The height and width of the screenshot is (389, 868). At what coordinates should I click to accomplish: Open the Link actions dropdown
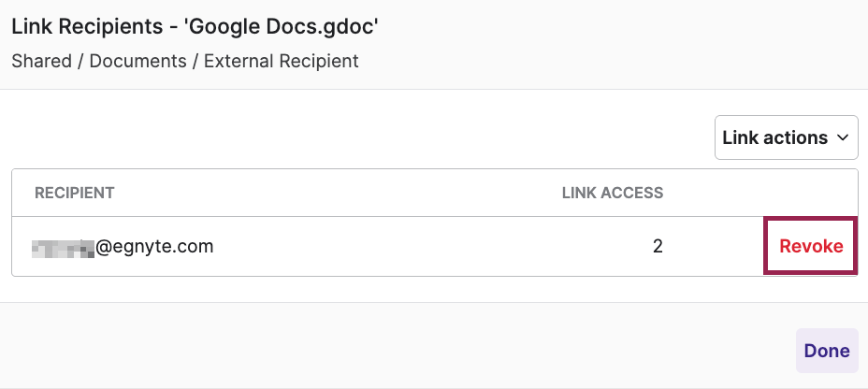pyautogui.click(x=786, y=137)
